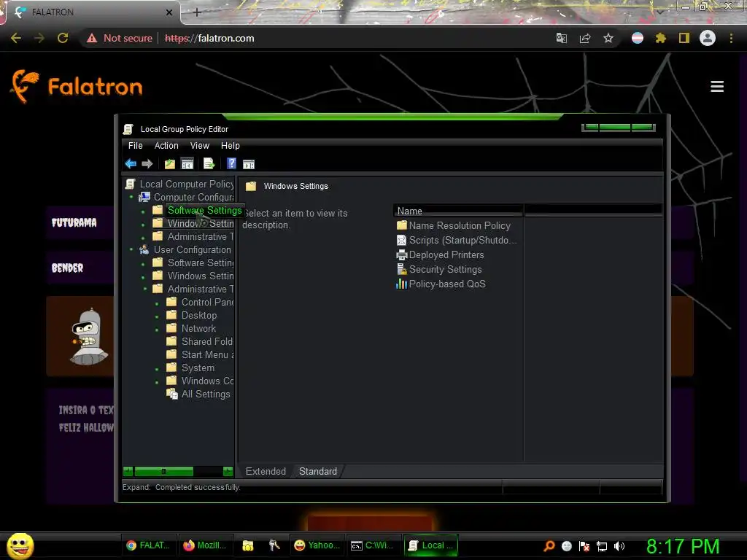Open the Falatron hamburger menu

tap(717, 86)
